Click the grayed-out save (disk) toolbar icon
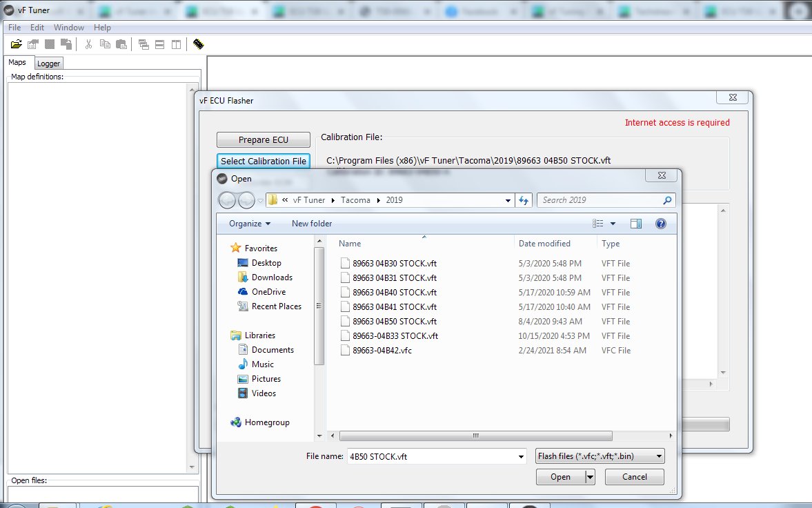The height and width of the screenshot is (508, 812). pos(50,44)
